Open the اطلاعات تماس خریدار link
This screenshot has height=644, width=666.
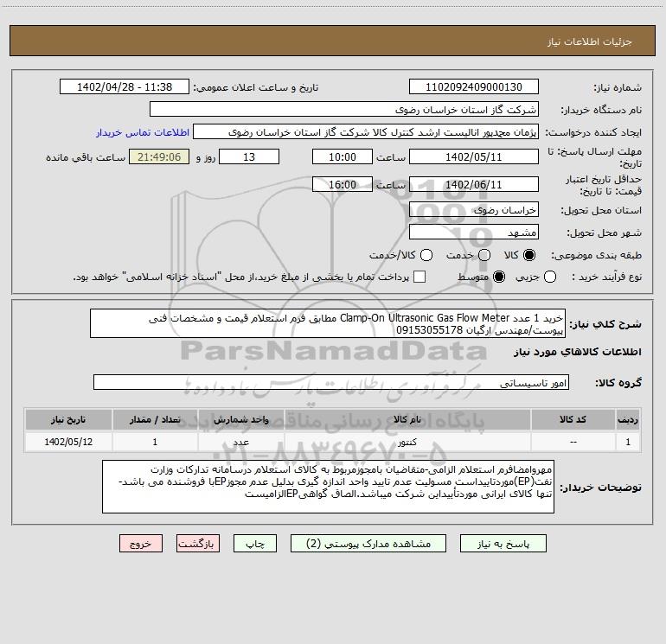pos(143,132)
